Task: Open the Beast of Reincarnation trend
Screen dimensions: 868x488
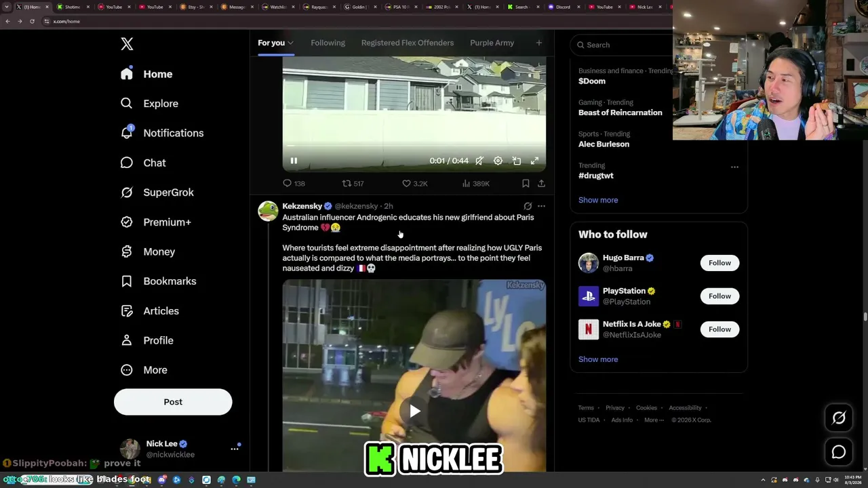Action: click(620, 113)
